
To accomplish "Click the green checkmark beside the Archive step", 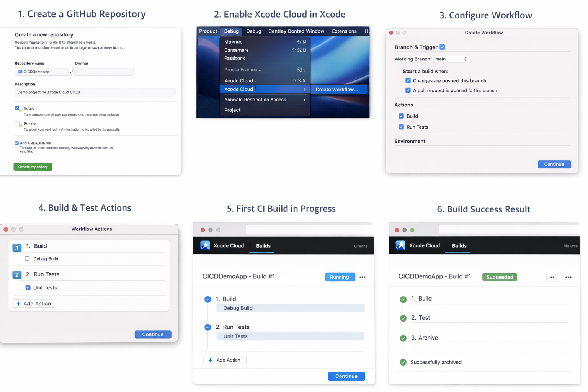I will pos(403,338).
